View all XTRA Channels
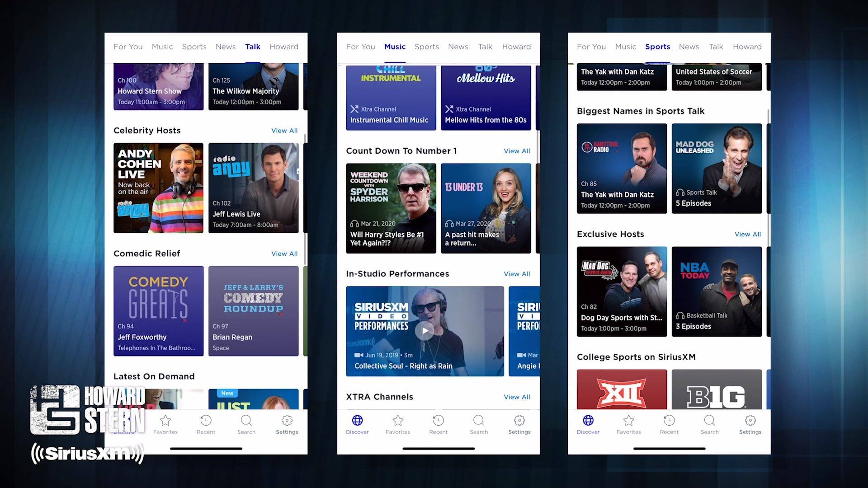 tap(517, 397)
